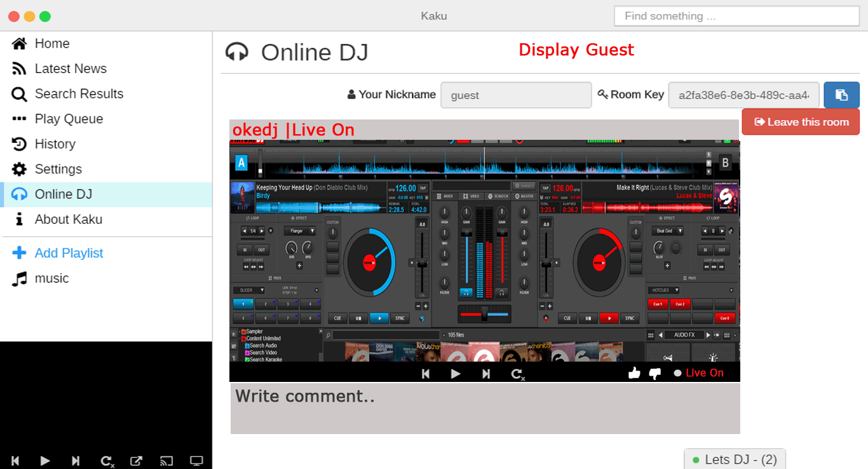This screenshot has width=868, height=469.
Task: Open the Beat Grid effect dropdown on deck B
Action: 668,231
